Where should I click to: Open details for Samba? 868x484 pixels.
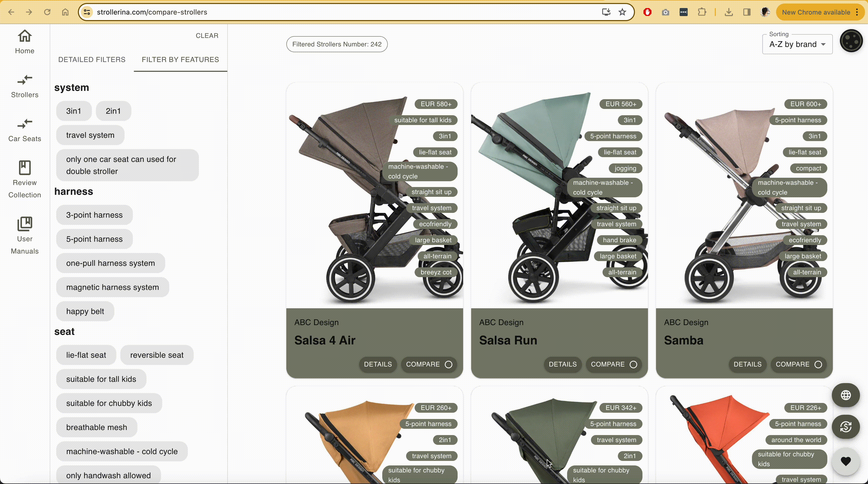click(x=747, y=365)
